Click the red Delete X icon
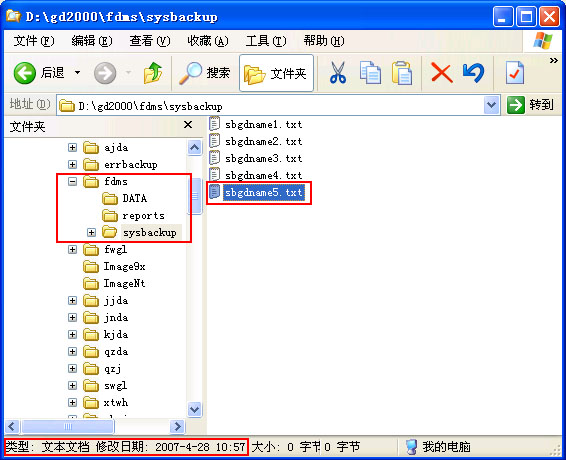 (442, 73)
